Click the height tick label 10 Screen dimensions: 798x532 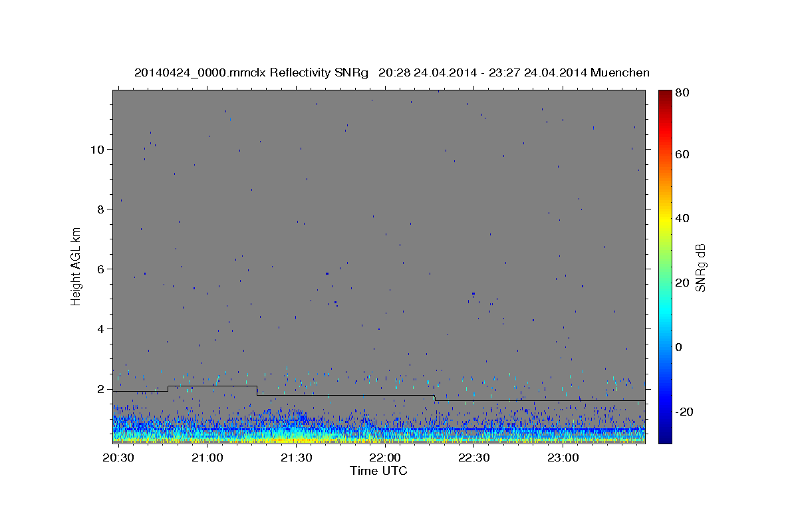coord(98,150)
